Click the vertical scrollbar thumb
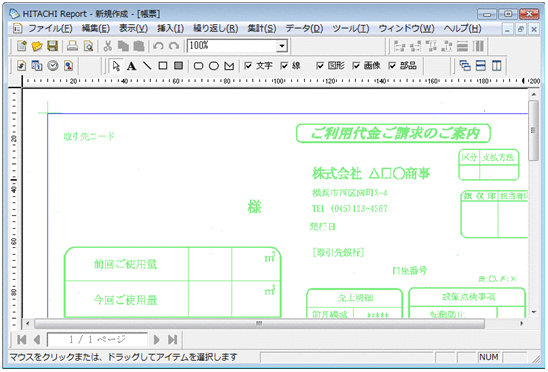This screenshot has height=372, width=548. tap(533, 130)
